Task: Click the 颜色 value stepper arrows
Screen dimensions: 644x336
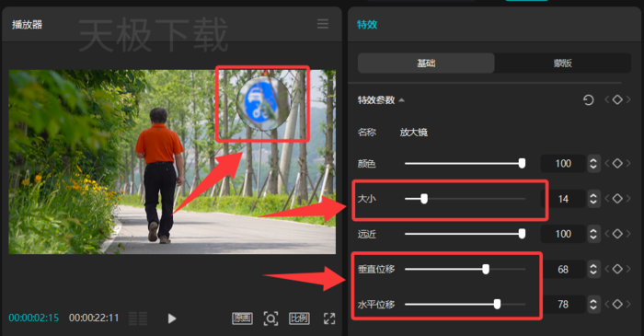Action: coord(593,164)
